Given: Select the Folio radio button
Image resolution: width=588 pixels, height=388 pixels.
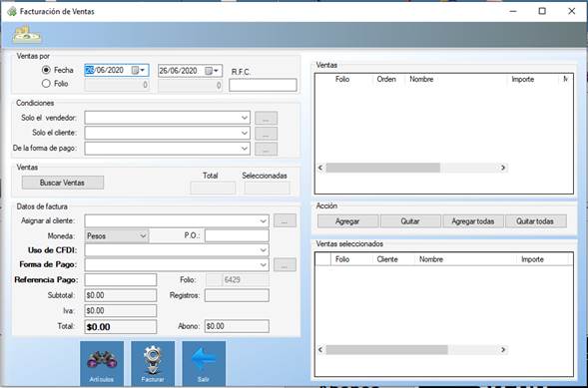Looking at the screenshot, I should [46, 84].
